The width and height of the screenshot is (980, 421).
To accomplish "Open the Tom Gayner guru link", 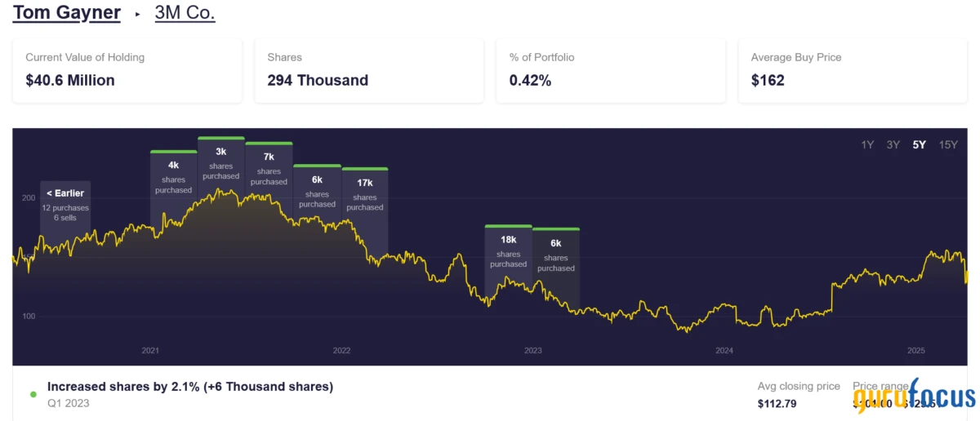I will coord(67,13).
